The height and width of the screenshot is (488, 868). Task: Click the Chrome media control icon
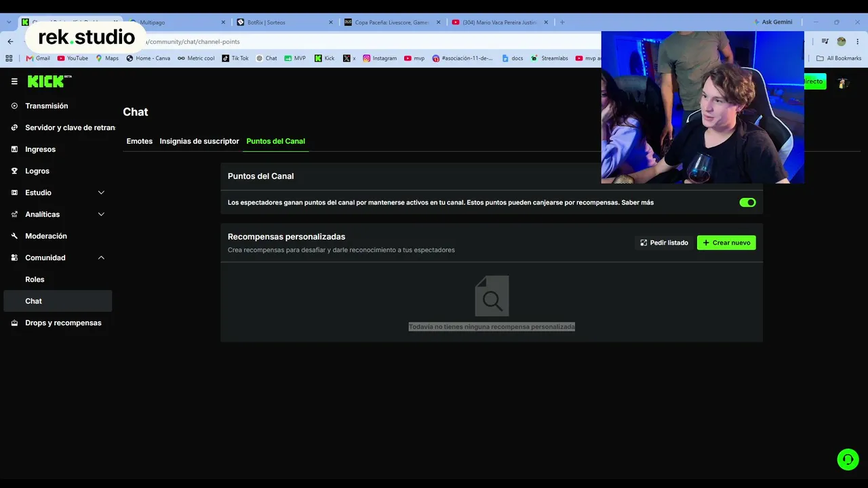[x=825, y=41]
